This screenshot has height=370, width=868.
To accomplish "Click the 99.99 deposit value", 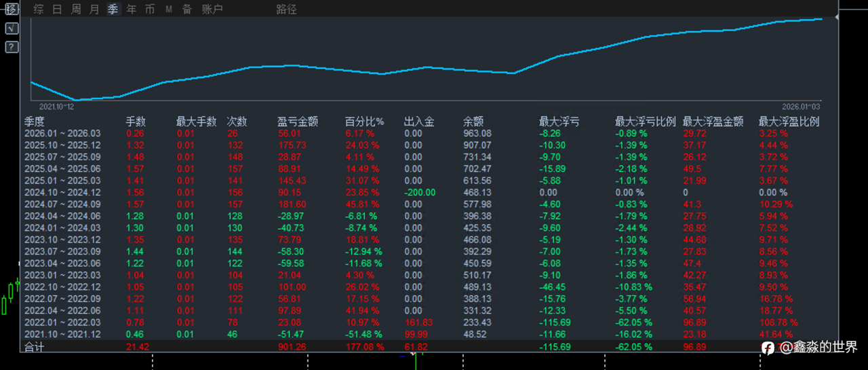I will click(416, 334).
